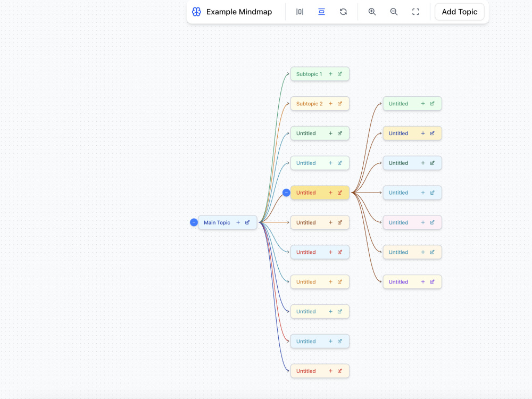Select the purple Untitled label

click(x=398, y=281)
